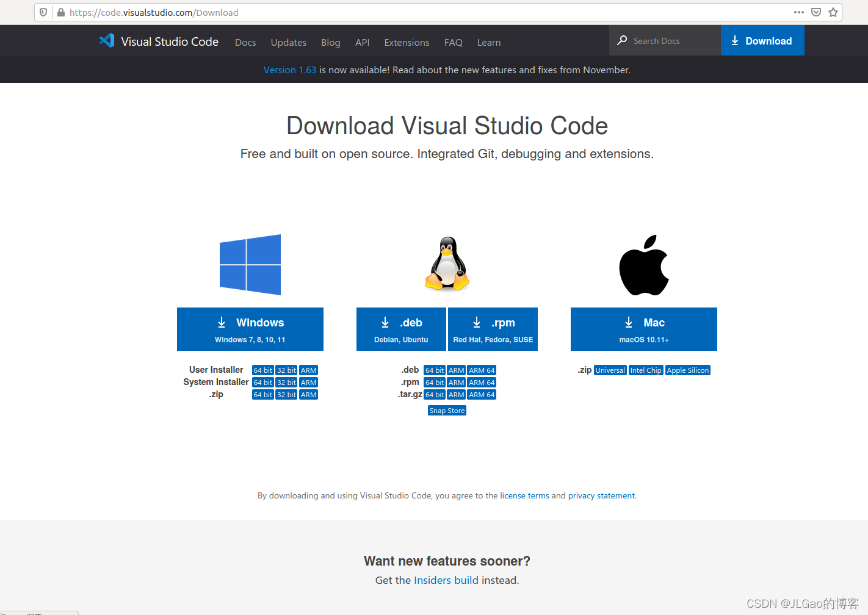Select User Installer 32 bit
The image size is (868, 615).
[286, 370]
